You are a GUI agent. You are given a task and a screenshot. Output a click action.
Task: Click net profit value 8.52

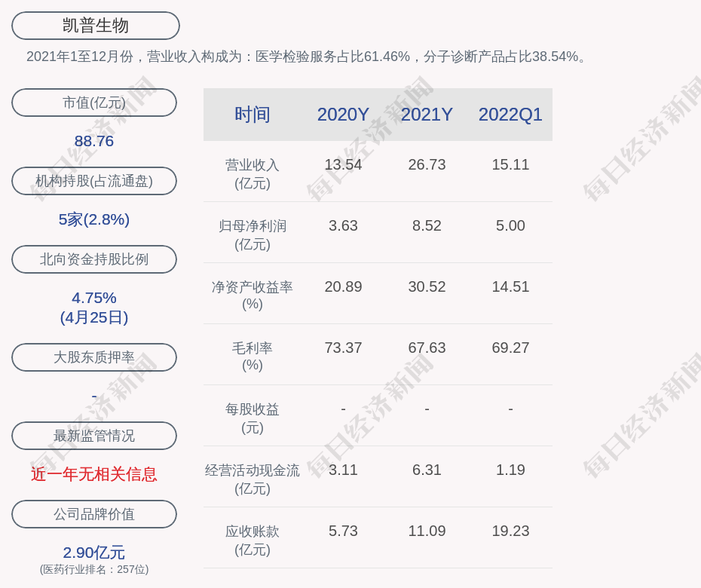click(427, 225)
